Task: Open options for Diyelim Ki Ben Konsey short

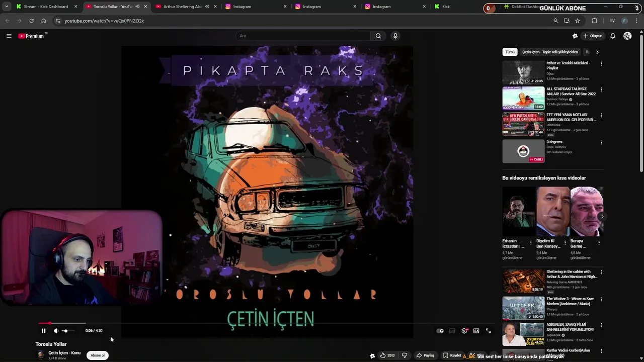Action: coord(565,243)
